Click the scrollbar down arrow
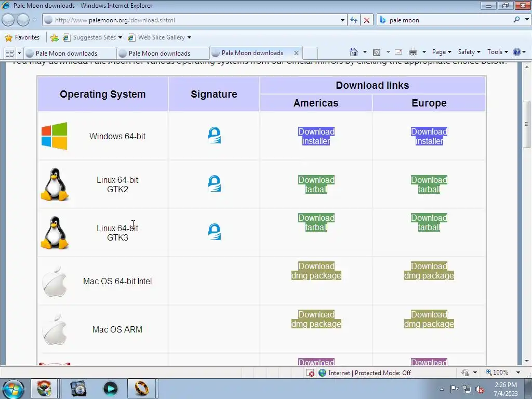 coord(526,361)
